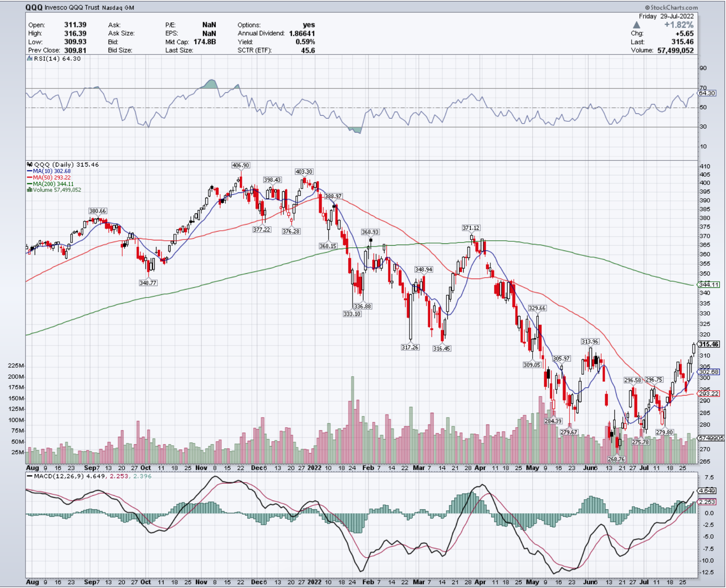The height and width of the screenshot is (588, 726).
Task: Click the blue MA(10) legend line swatch
Action: (x=29, y=171)
